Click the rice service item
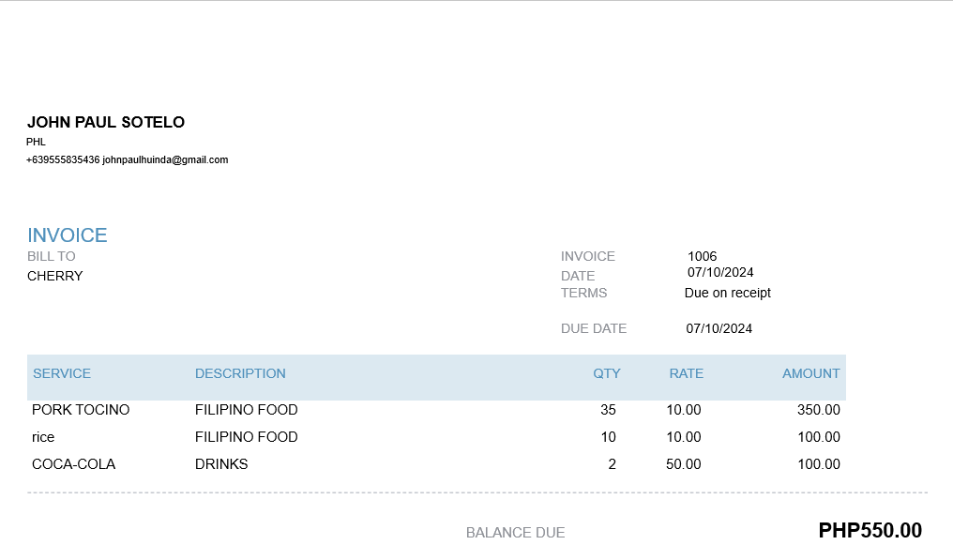Screen dimensions: 953x560 43,437
